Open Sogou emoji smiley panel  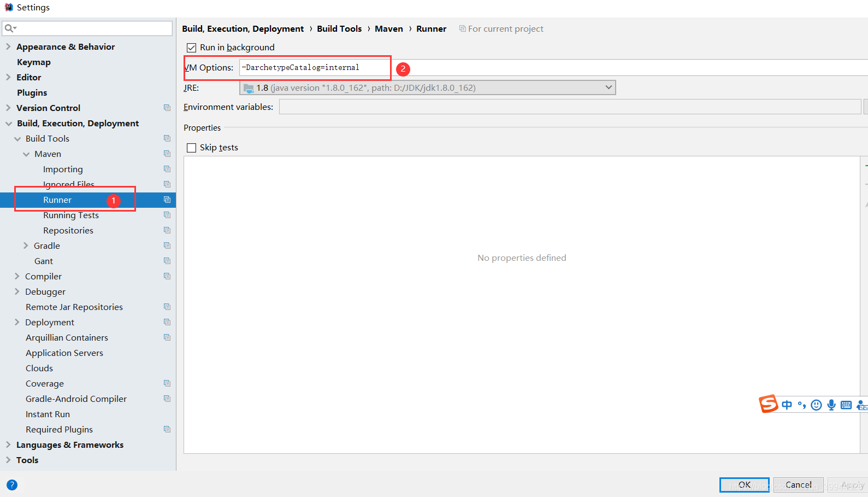(x=816, y=405)
